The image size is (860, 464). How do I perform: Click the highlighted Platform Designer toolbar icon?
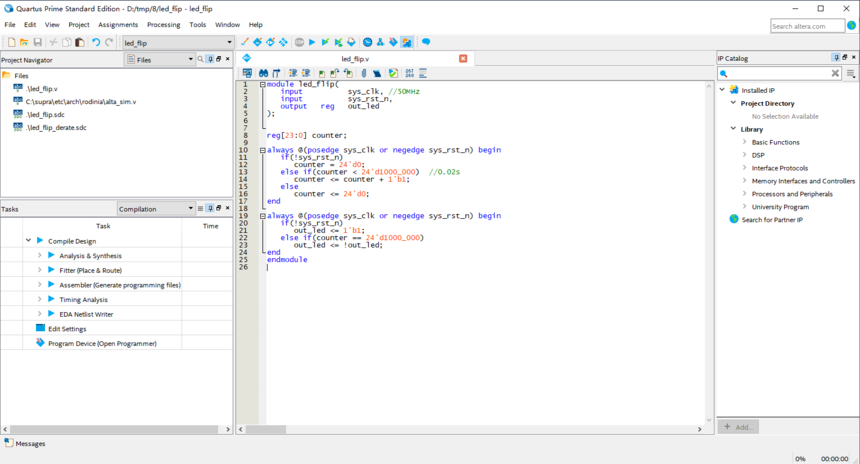pyautogui.click(x=406, y=42)
